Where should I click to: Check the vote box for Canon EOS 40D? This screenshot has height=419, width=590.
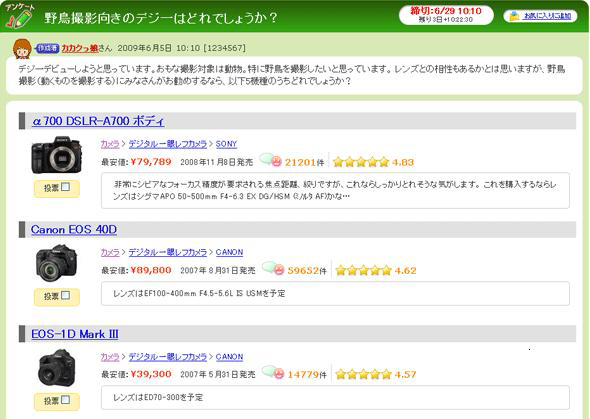pos(65,295)
